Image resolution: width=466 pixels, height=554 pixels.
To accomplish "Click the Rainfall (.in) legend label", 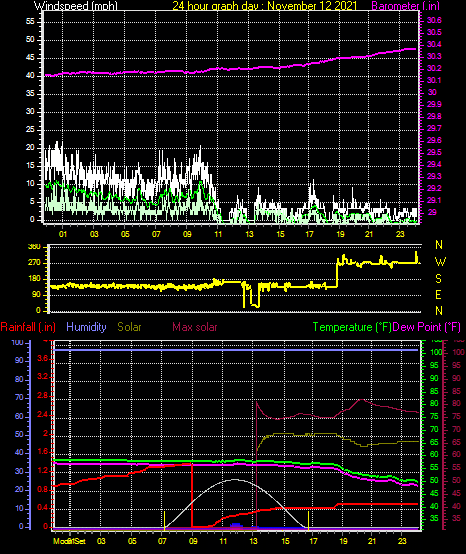I will 28,327.
